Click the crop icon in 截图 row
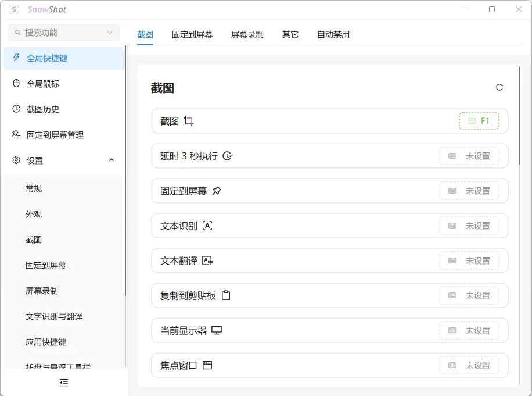 (189, 121)
